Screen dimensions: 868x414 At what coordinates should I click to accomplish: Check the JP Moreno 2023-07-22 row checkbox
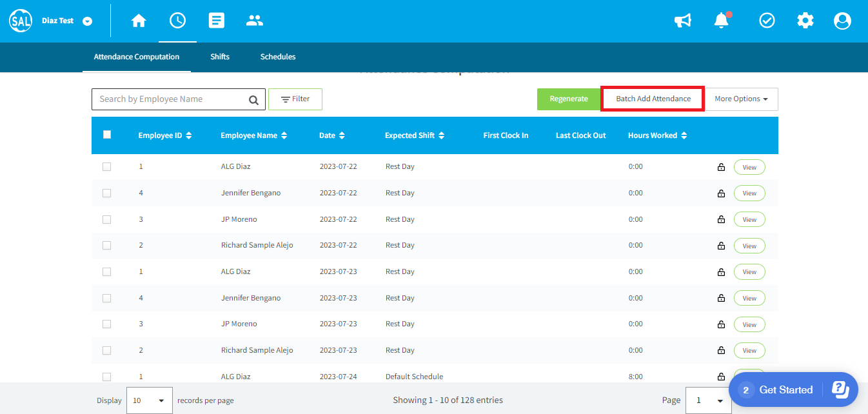tap(106, 219)
